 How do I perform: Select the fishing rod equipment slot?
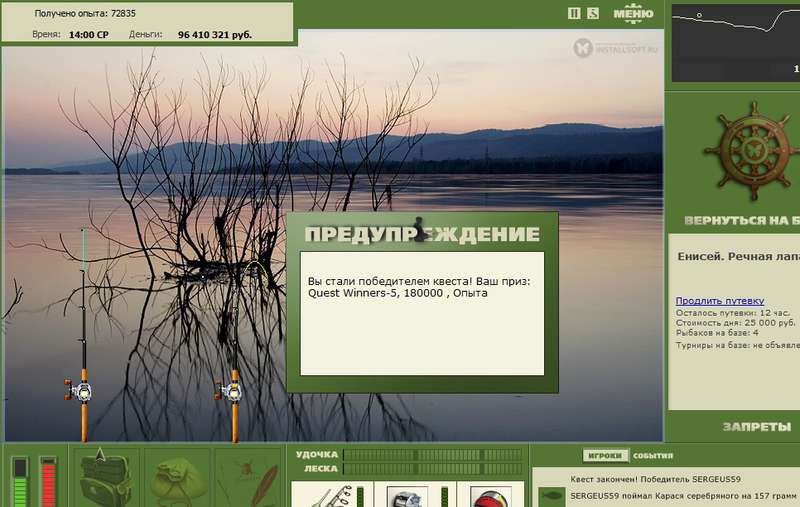(332, 495)
